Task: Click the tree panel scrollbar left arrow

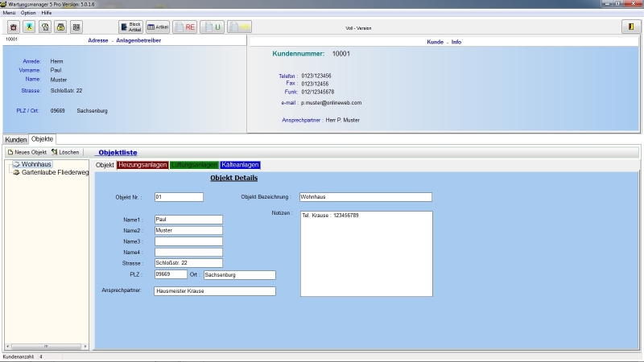Action: (x=8, y=347)
